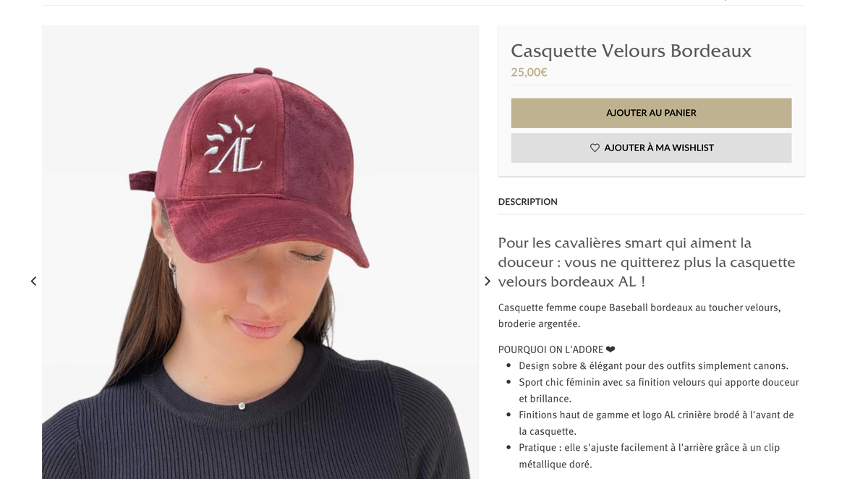Click the Casquette Velours Bordeaux product title
868x479 pixels.
[631, 51]
